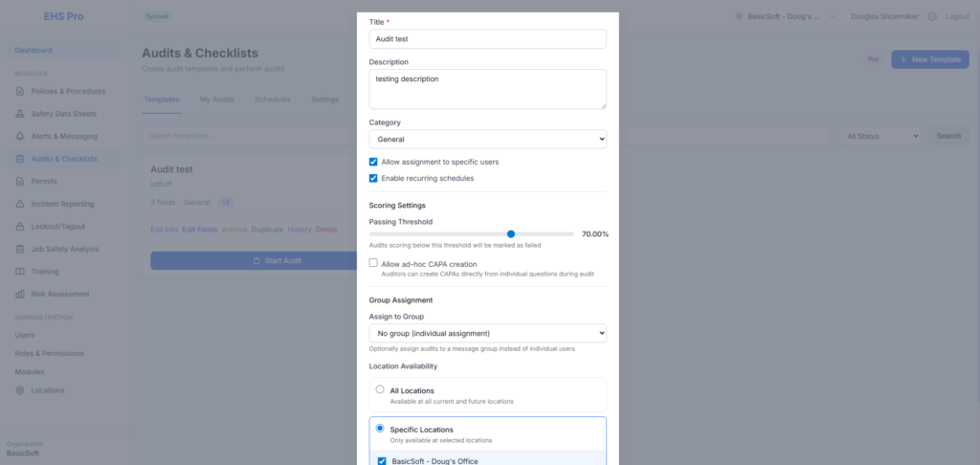This screenshot has height=465, width=980.
Task: Click the Safety Data Sheets icon
Action: [21, 114]
